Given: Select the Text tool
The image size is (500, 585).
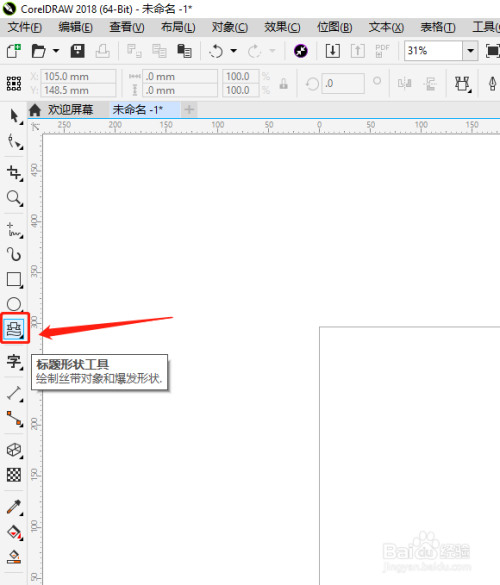Looking at the screenshot, I should (15, 362).
